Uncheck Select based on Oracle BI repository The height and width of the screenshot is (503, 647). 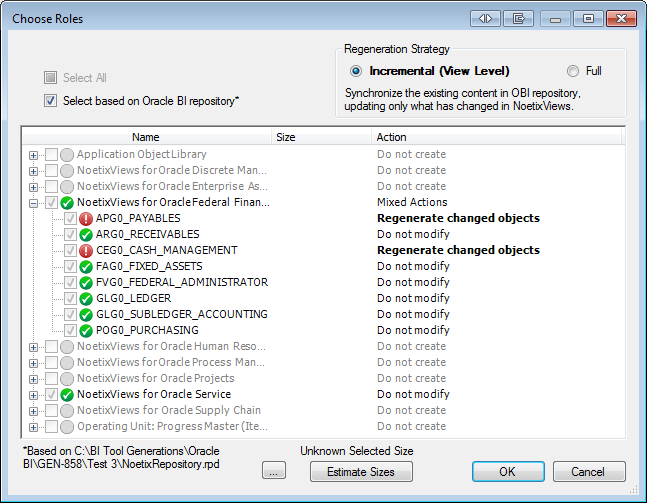click(50, 101)
